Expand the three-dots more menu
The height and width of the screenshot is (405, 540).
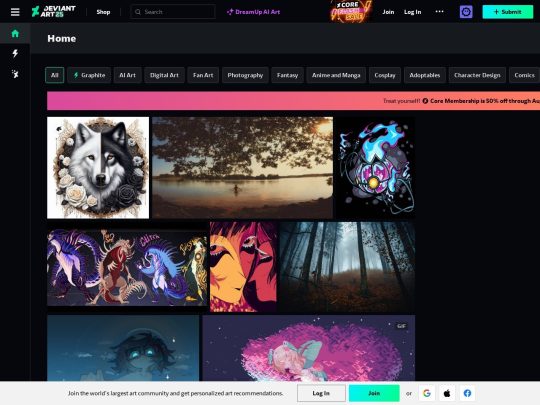(439, 11)
